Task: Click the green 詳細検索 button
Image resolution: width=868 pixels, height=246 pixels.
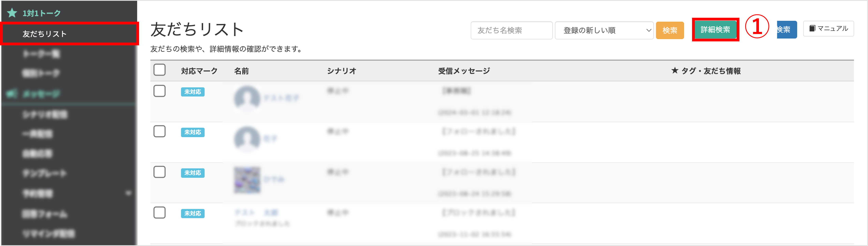Action: (715, 30)
